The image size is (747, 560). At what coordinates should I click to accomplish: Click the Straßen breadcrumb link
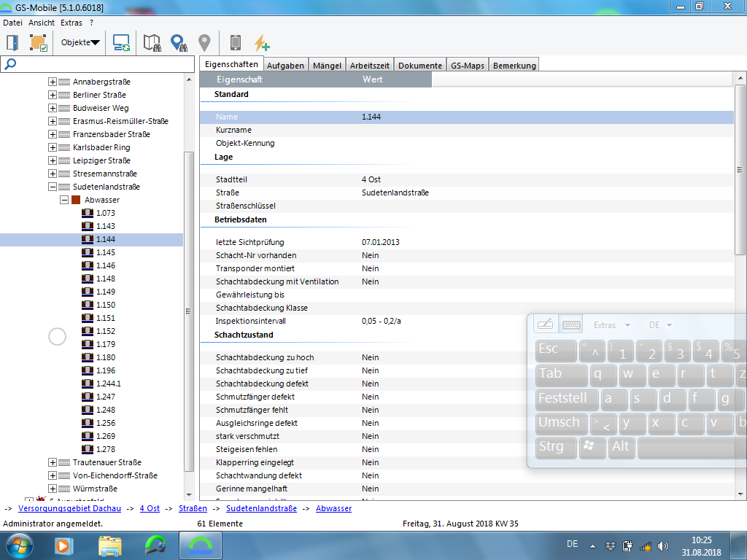pyautogui.click(x=193, y=508)
